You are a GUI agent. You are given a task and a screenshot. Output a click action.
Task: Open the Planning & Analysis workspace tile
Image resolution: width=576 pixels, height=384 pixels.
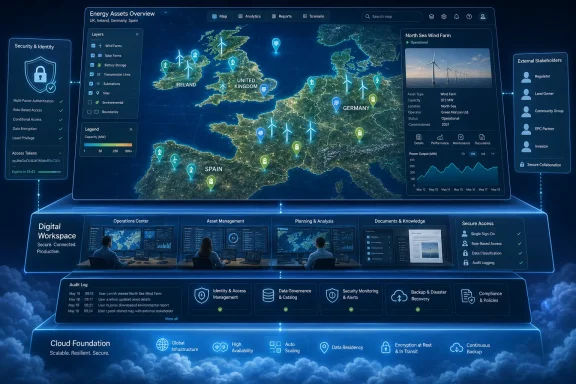coord(314,243)
